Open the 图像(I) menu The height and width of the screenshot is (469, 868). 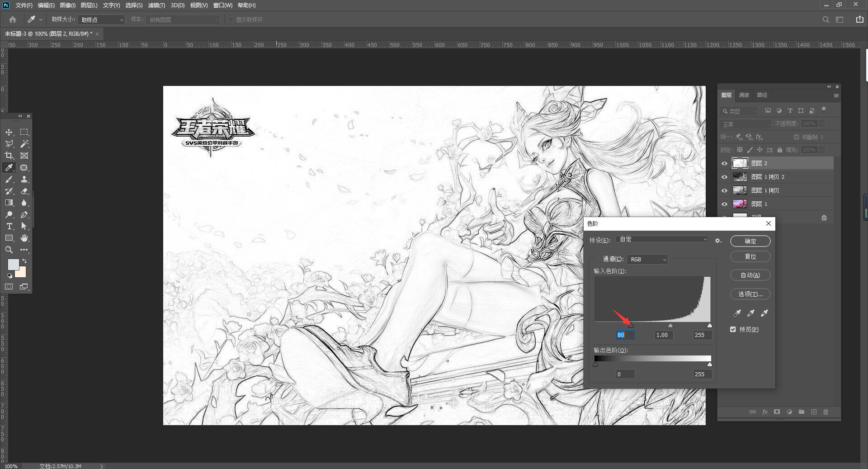[x=68, y=5]
